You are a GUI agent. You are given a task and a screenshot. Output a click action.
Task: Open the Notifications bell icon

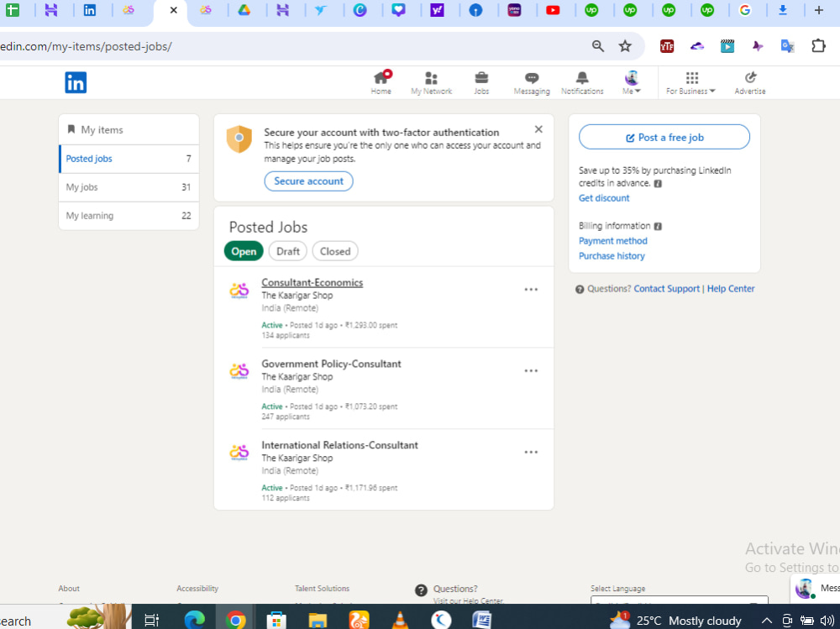point(582,78)
